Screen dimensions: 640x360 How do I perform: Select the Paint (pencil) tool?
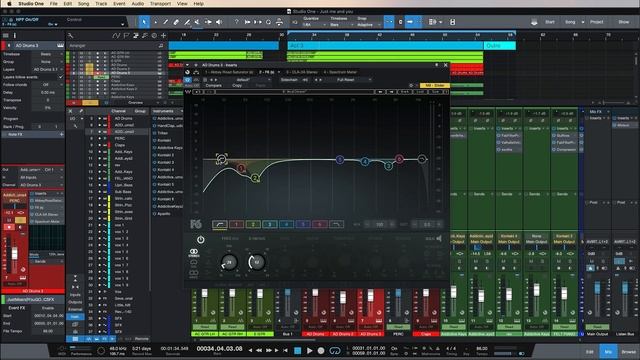click(x=165, y=22)
